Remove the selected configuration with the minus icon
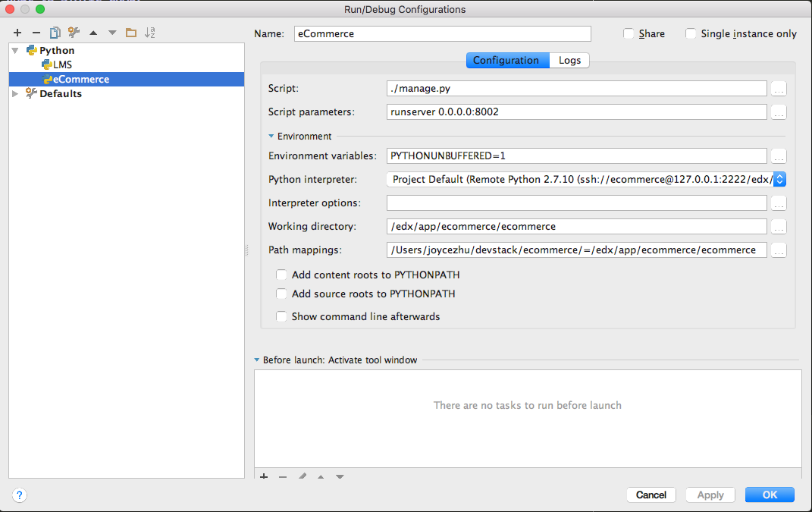812x512 pixels. [36, 33]
